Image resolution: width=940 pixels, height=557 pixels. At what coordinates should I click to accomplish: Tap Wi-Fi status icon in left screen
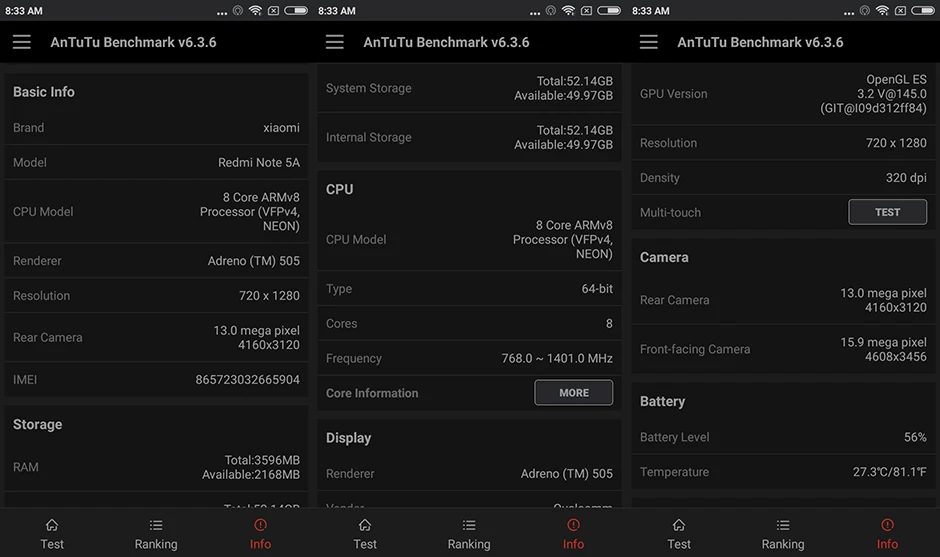click(x=255, y=10)
